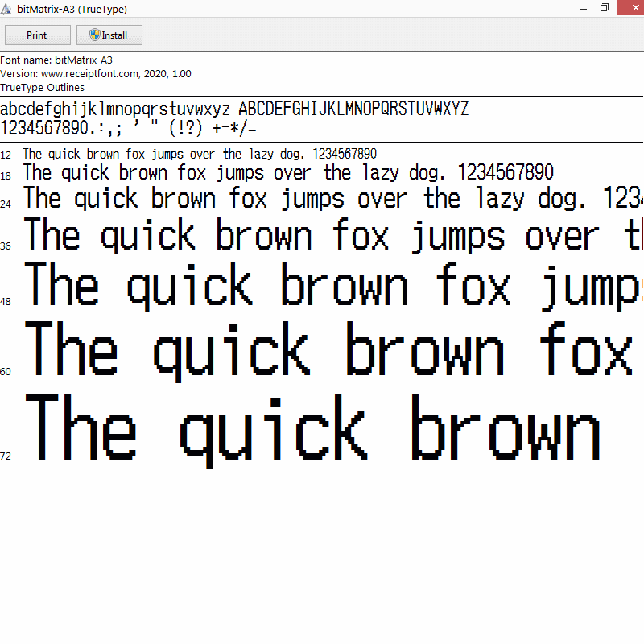Click the 12 point sample sentence
The width and height of the screenshot is (644, 644).
[x=200, y=154]
